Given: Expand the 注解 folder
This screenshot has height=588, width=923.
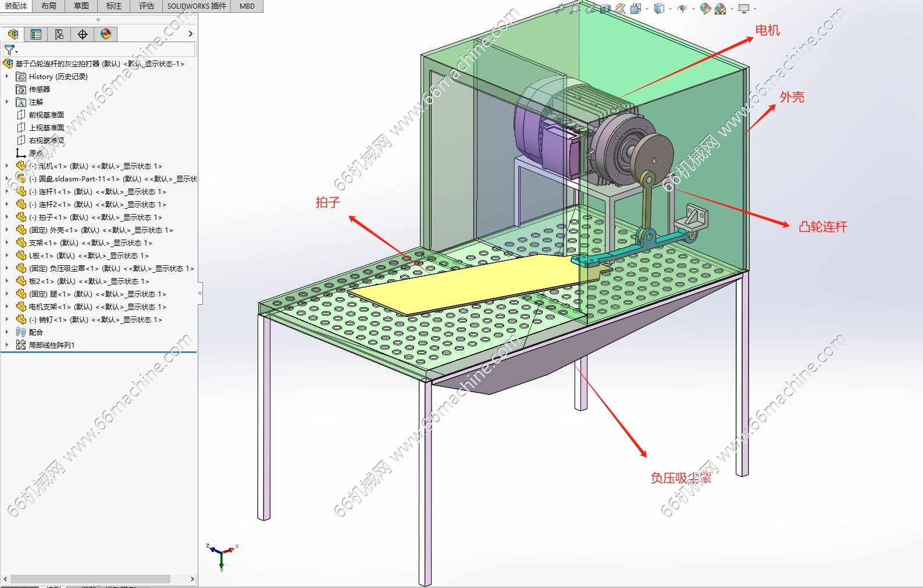Looking at the screenshot, I should (x=7, y=102).
